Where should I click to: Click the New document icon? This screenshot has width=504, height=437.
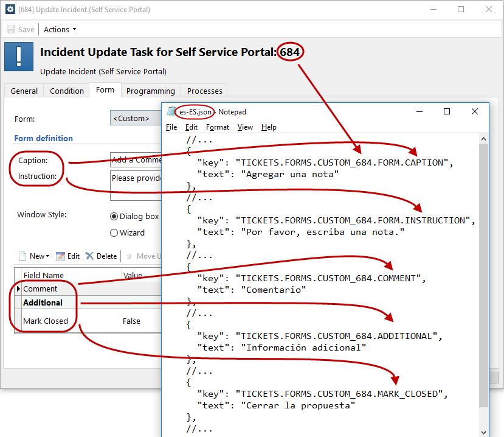coord(22,256)
